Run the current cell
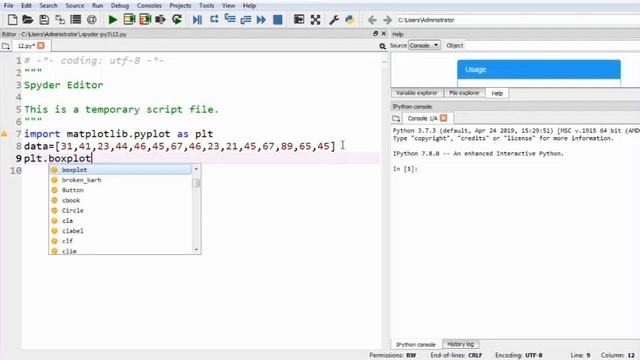The height and width of the screenshot is (360, 640). (129, 20)
